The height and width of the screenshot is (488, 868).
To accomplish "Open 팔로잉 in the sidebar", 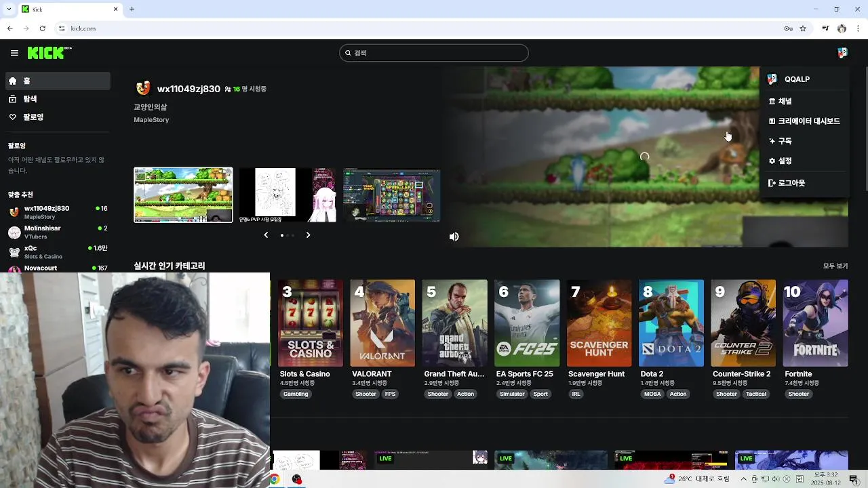I will 58,117.
